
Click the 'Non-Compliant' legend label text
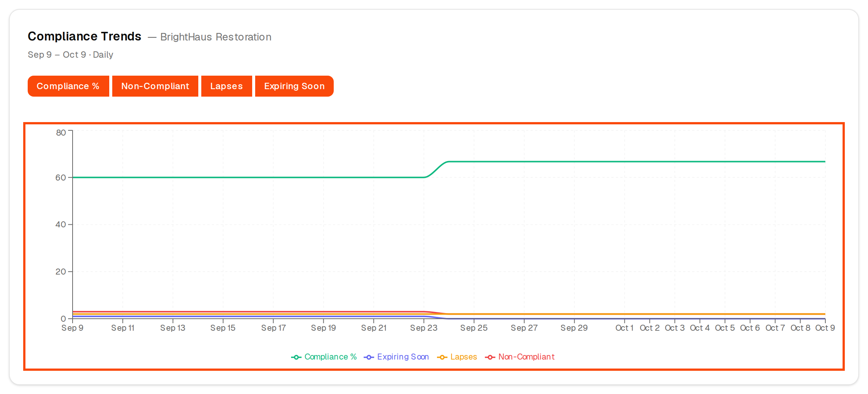pos(526,357)
